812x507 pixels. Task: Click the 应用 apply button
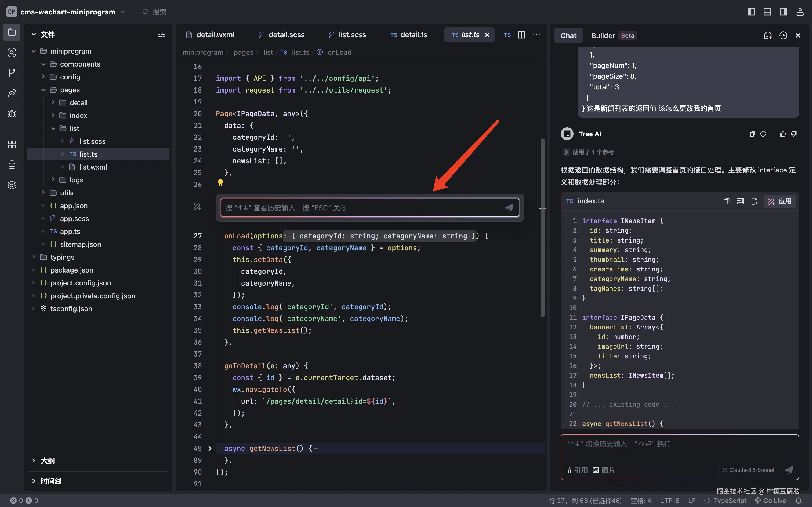click(x=780, y=201)
